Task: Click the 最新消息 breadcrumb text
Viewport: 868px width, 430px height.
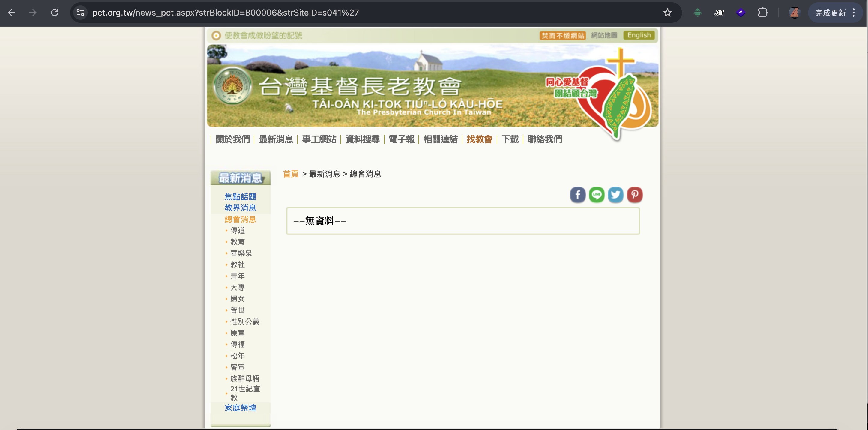Action: [x=325, y=174]
